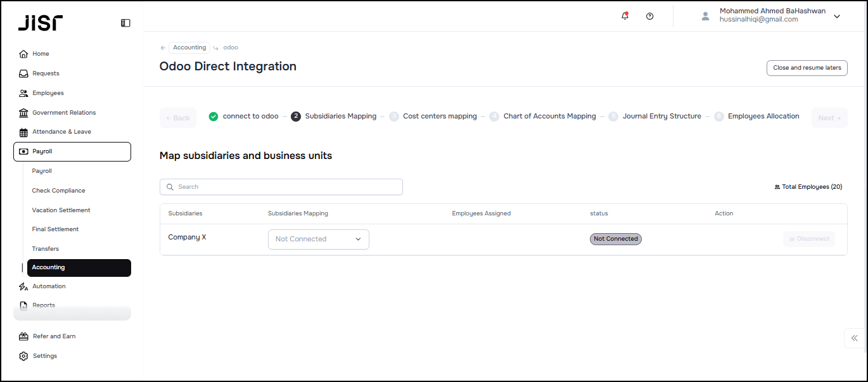Go to Cost centers mapping step
Viewport: 868px width, 382px height.
439,117
